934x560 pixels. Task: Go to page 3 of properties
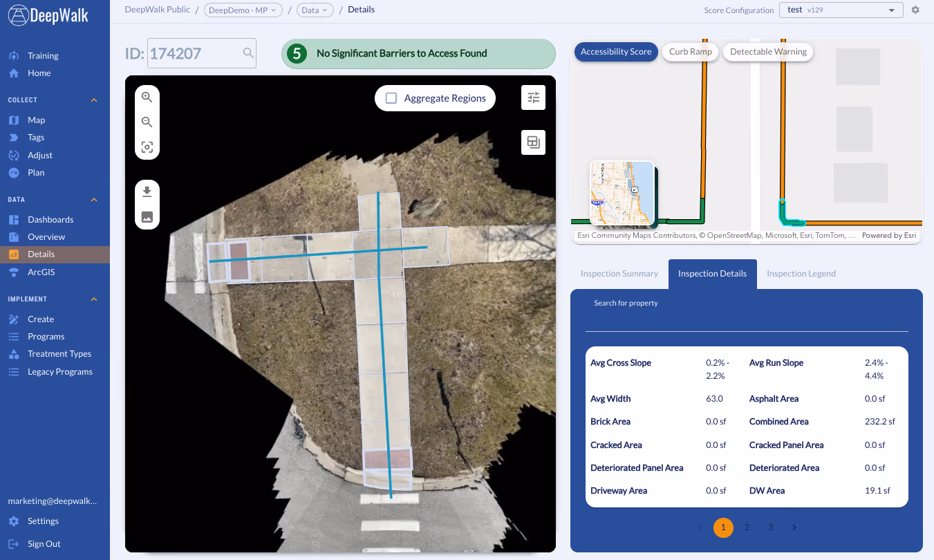coord(770,528)
